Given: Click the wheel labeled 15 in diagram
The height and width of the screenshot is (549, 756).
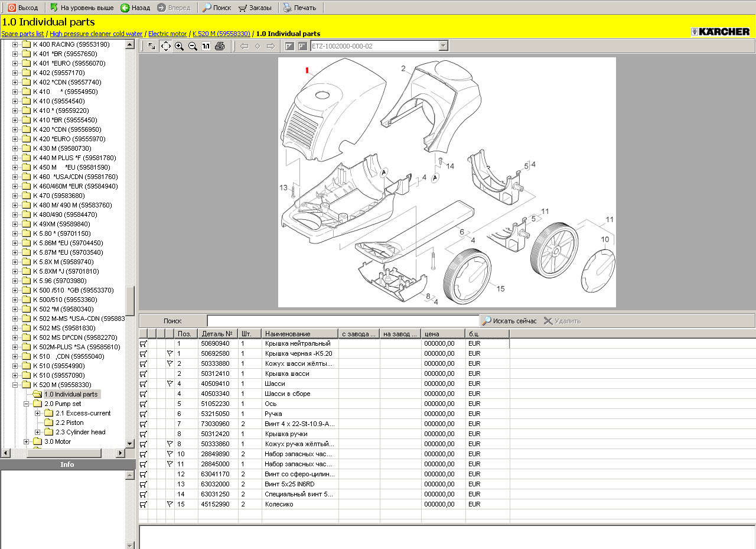Looking at the screenshot, I should point(467,276).
